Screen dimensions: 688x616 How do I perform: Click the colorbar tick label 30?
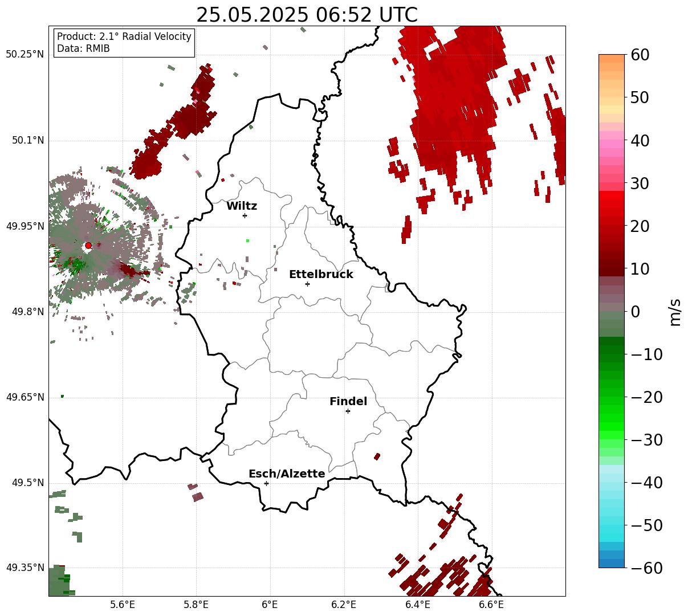point(640,183)
